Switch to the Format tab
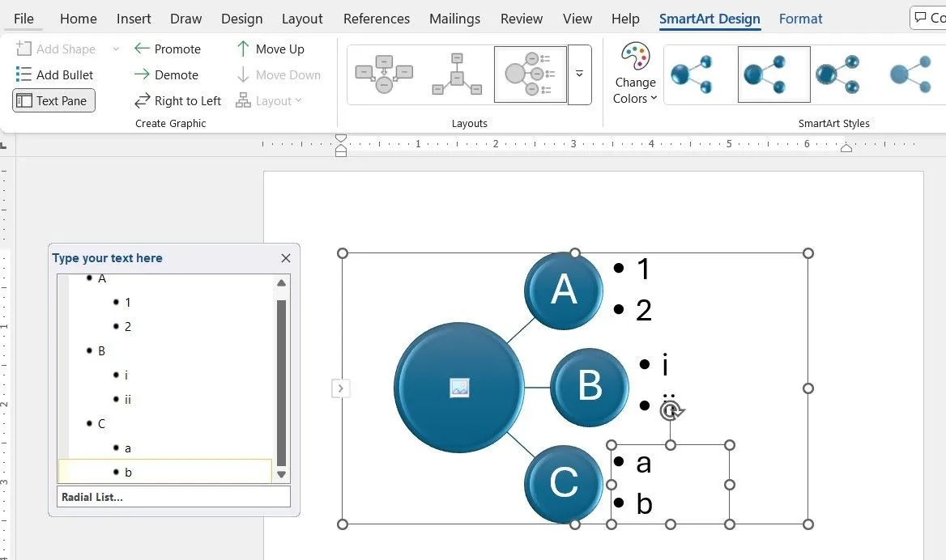Viewport: 946px width, 560px height. 800,18
